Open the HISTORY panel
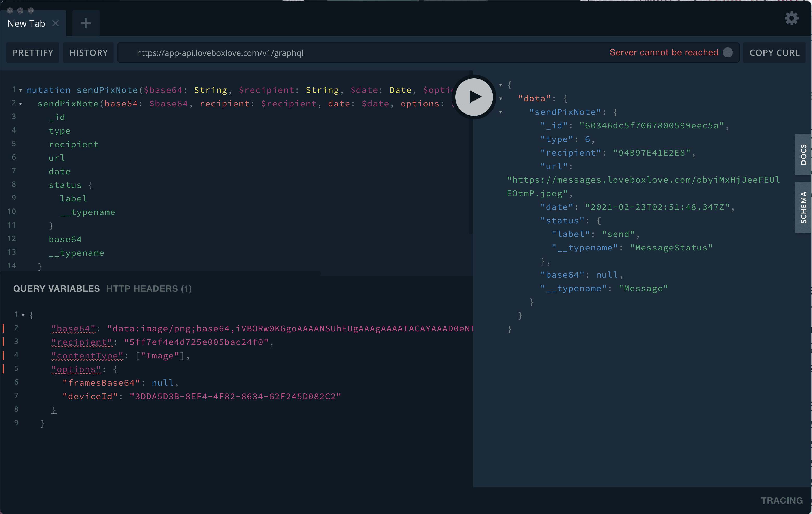 tap(88, 53)
